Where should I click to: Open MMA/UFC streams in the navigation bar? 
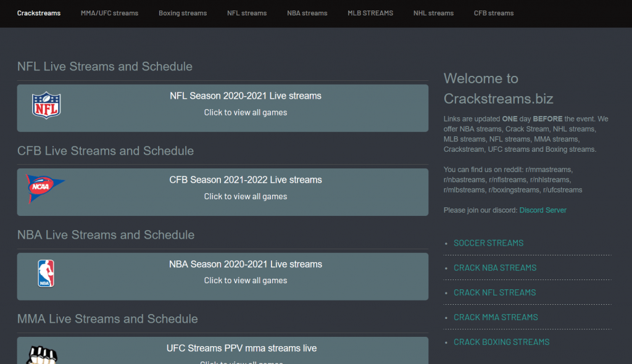coord(109,13)
